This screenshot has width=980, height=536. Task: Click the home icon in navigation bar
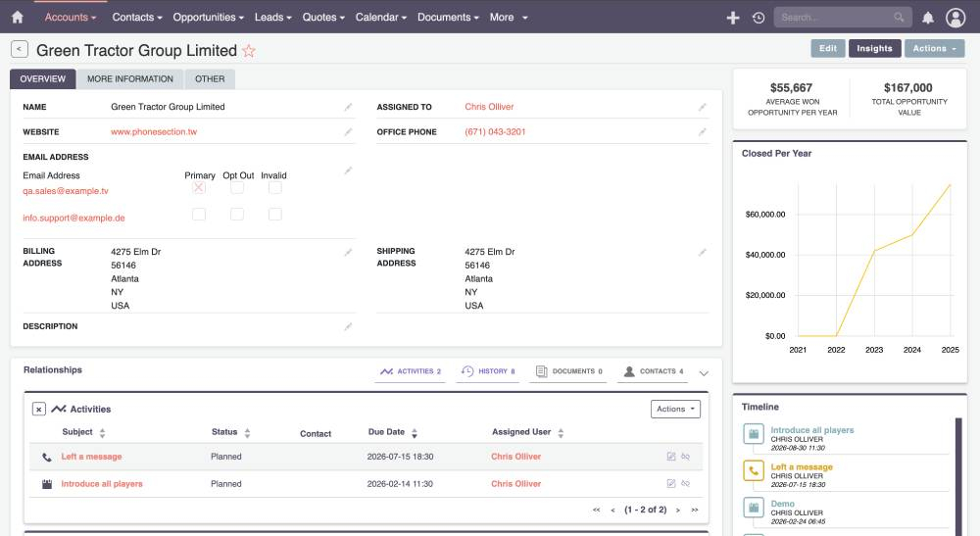17,17
